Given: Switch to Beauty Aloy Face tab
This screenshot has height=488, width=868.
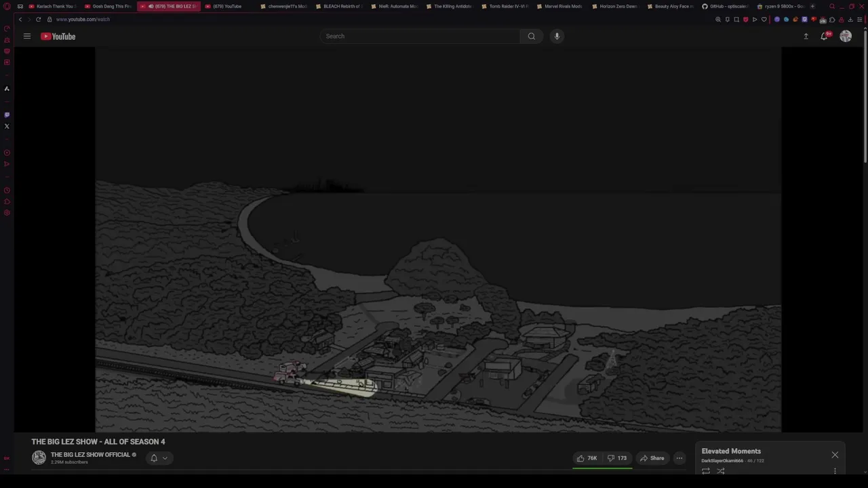Looking at the screenshot, I should [671, 6].
